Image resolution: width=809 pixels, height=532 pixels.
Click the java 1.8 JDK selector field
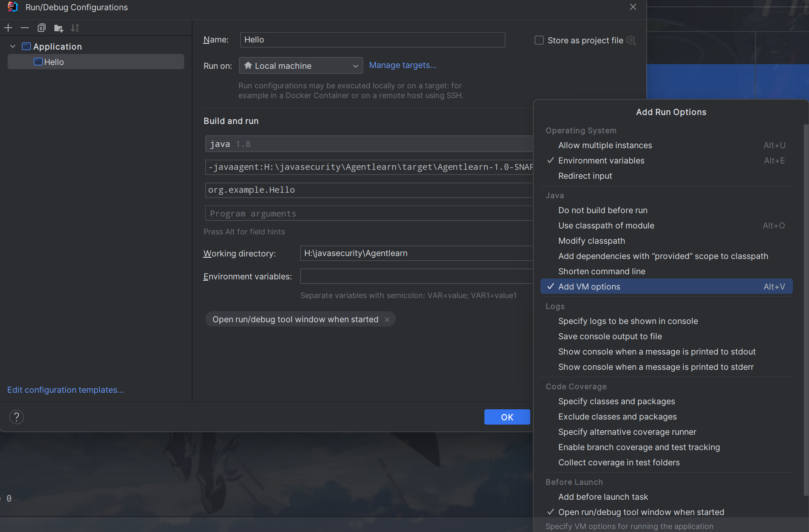click(369, 144)
